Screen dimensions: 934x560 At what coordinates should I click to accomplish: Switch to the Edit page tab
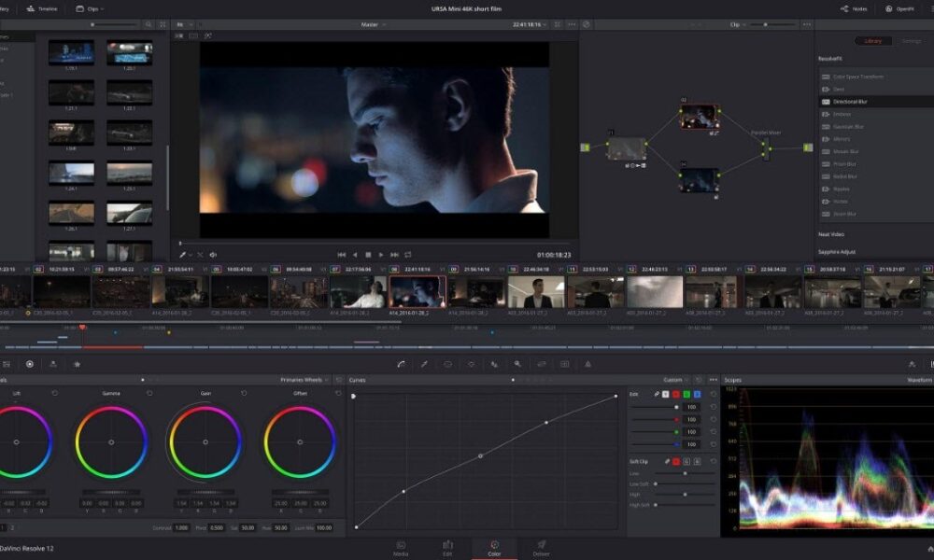[x=447, y=547]
